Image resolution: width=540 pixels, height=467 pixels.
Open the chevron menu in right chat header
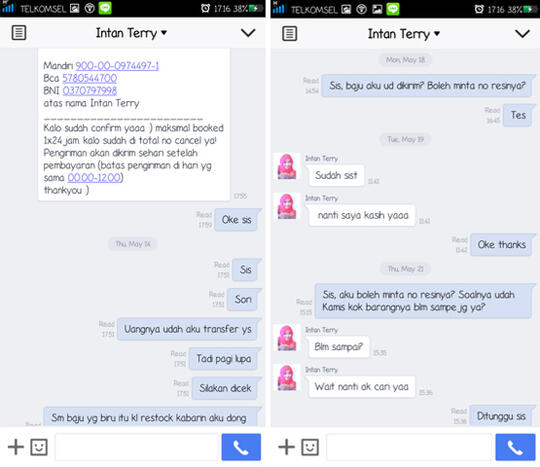pos(522,33)
